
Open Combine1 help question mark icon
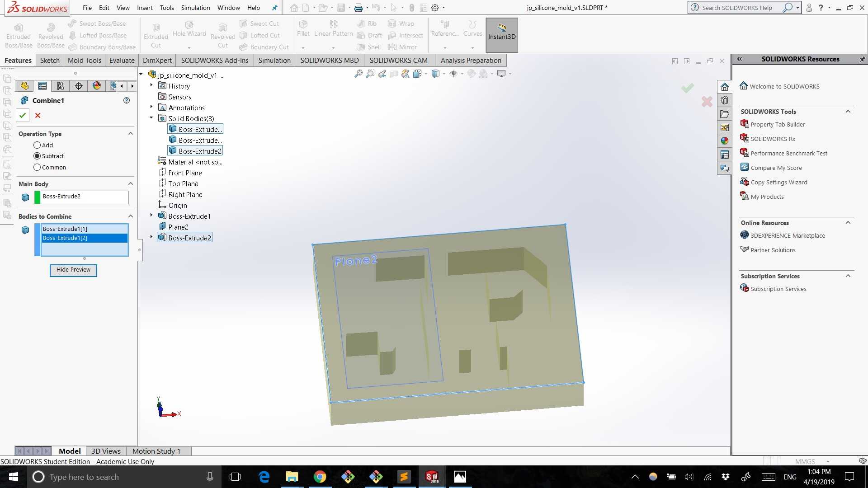127,100
